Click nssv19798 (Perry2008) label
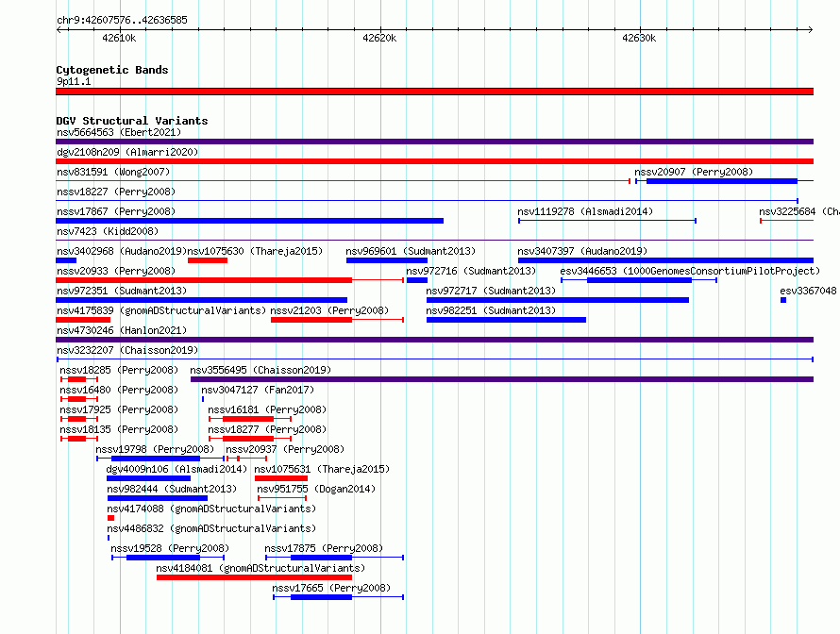 (x=155, y=449)
